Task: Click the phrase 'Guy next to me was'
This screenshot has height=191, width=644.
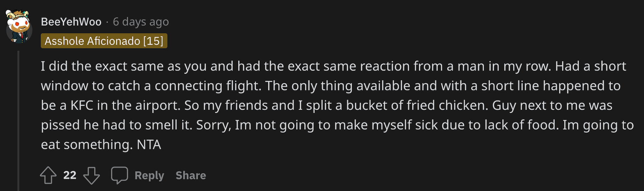Action: click(552, 105)
